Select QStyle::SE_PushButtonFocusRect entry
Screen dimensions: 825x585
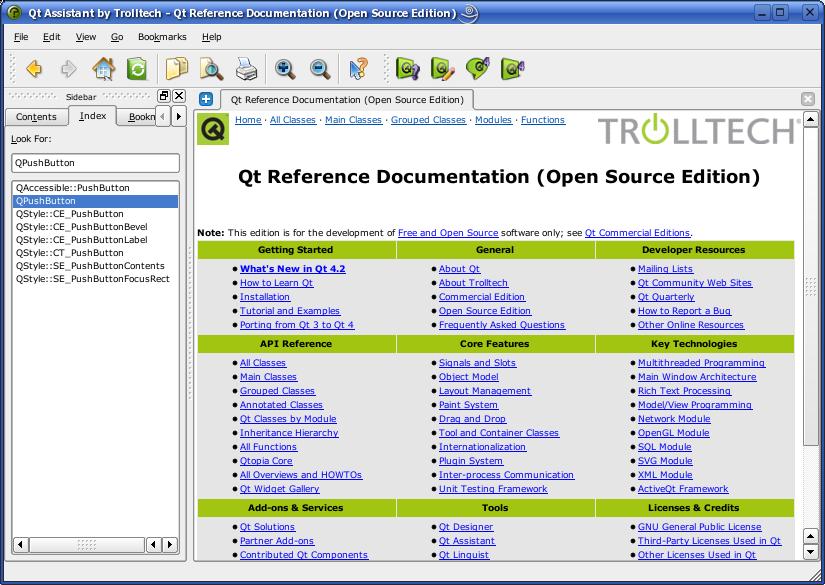point(95,279)
